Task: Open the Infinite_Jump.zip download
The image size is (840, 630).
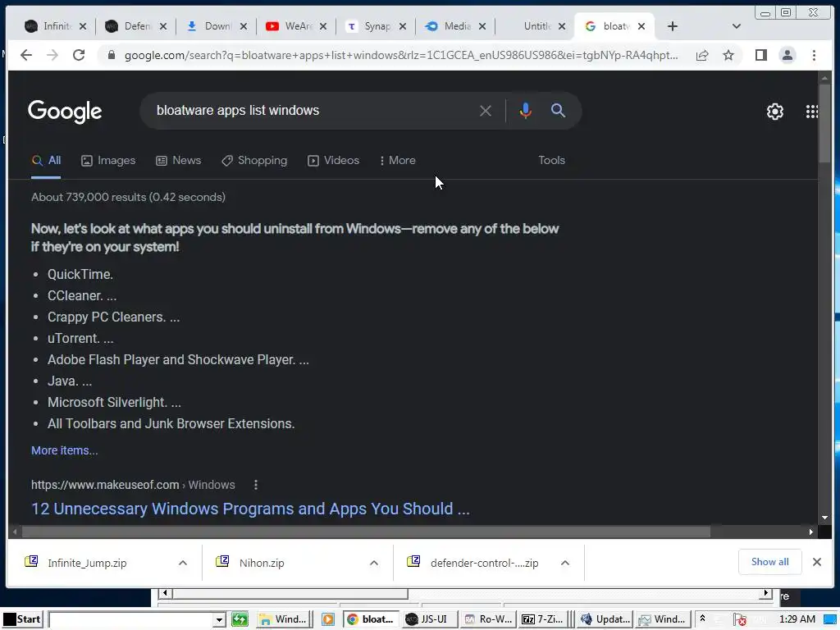Action: (87, 563)
